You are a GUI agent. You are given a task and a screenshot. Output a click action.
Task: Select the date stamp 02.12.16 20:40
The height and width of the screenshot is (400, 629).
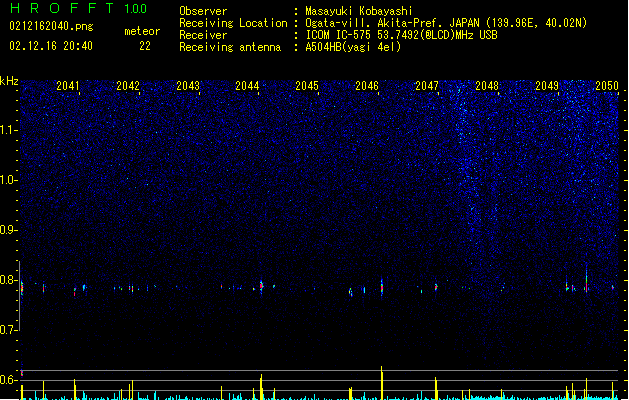[x=51, y=46]
